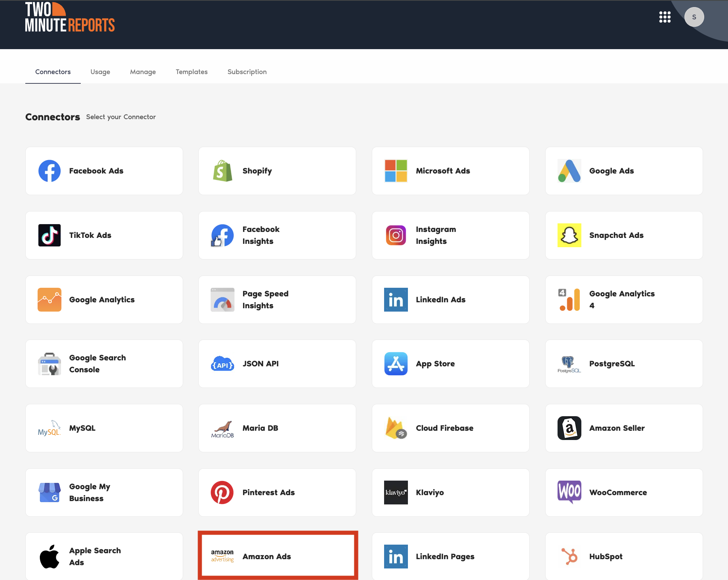Click the Shopify bag icon
728x580 pixels.
(x=223, y=171)
